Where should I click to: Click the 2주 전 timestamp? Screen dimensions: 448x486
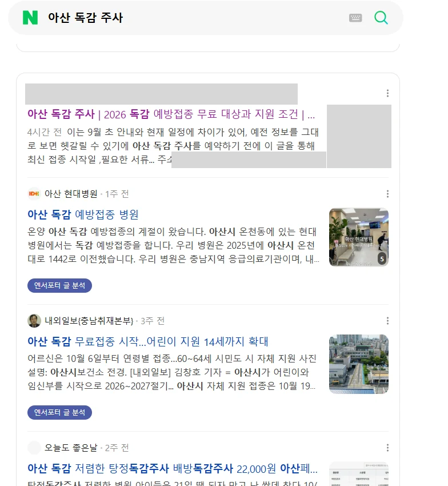(117, 448)
